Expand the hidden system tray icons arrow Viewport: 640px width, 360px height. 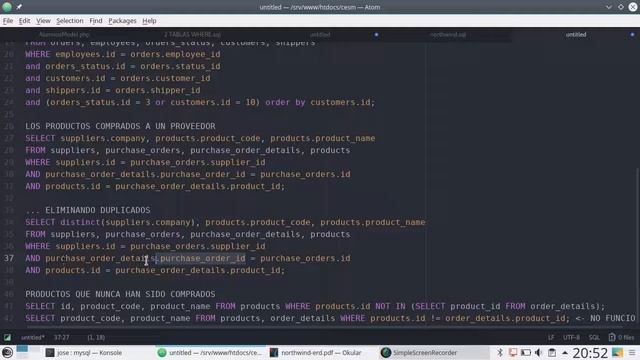(565, 353)
